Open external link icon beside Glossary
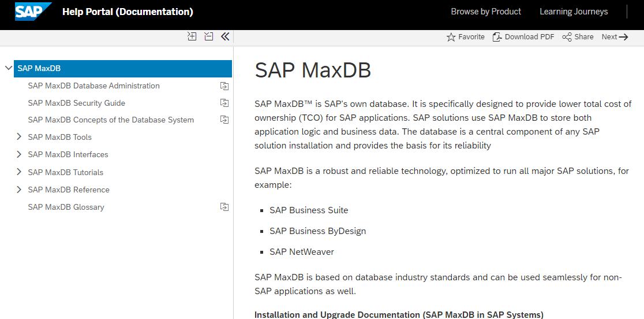The height and width of the screenshot is (319, 644). [224, 207]
